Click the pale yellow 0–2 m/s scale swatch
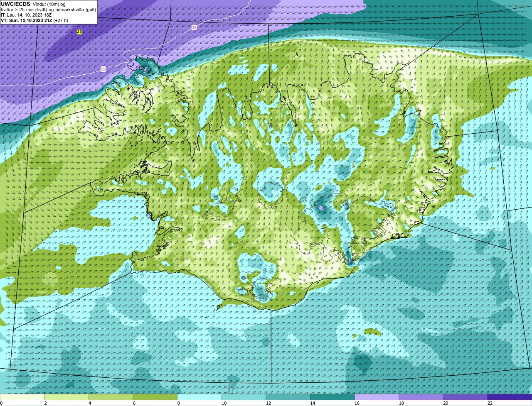Image resolution: width=532 pixels, height=406 pixels. (22, 397)
